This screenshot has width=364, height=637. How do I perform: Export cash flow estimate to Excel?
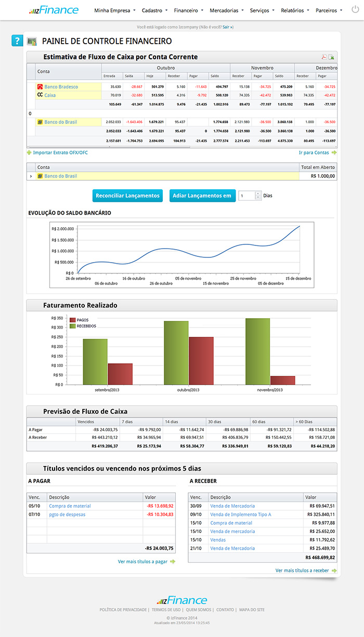(x=331, y=57)
